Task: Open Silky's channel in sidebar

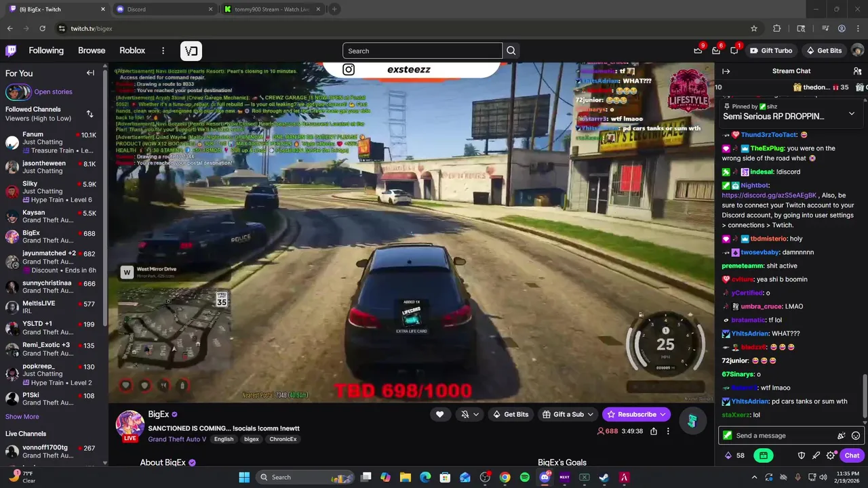Action: [53, 192]
